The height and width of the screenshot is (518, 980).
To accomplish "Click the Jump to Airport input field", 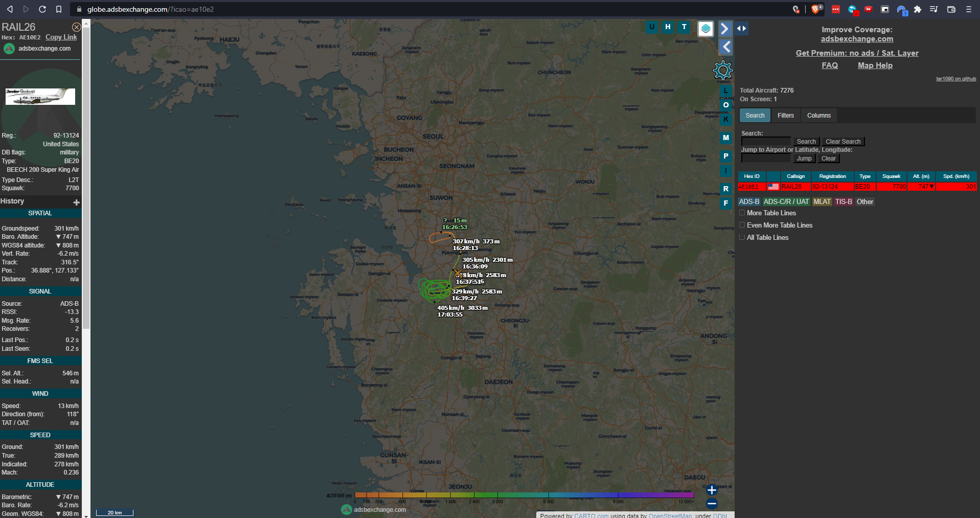I will point(766,159).
